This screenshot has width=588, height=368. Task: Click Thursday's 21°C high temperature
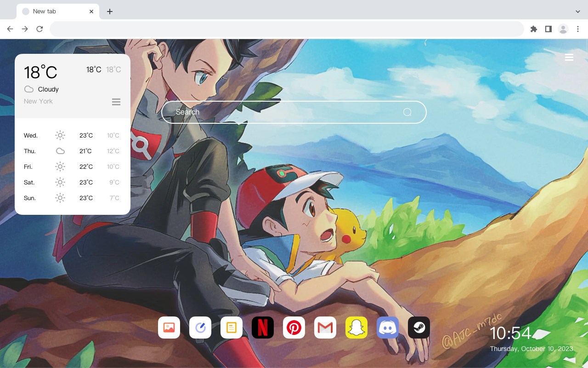85,151
